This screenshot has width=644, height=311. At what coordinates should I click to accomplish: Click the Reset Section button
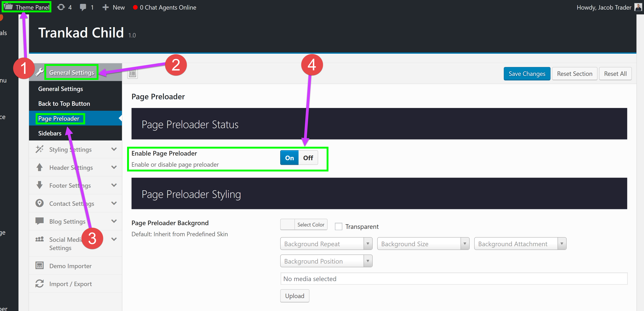(x=575, y=74)
